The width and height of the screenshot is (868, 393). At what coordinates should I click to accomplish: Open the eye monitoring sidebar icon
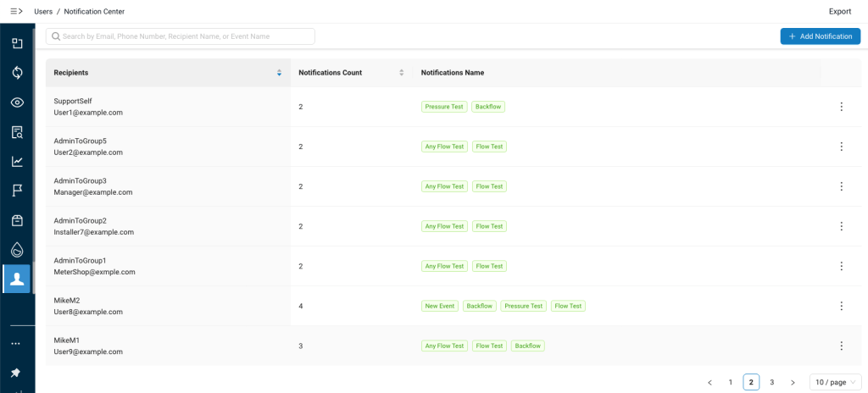coord(17,102)
